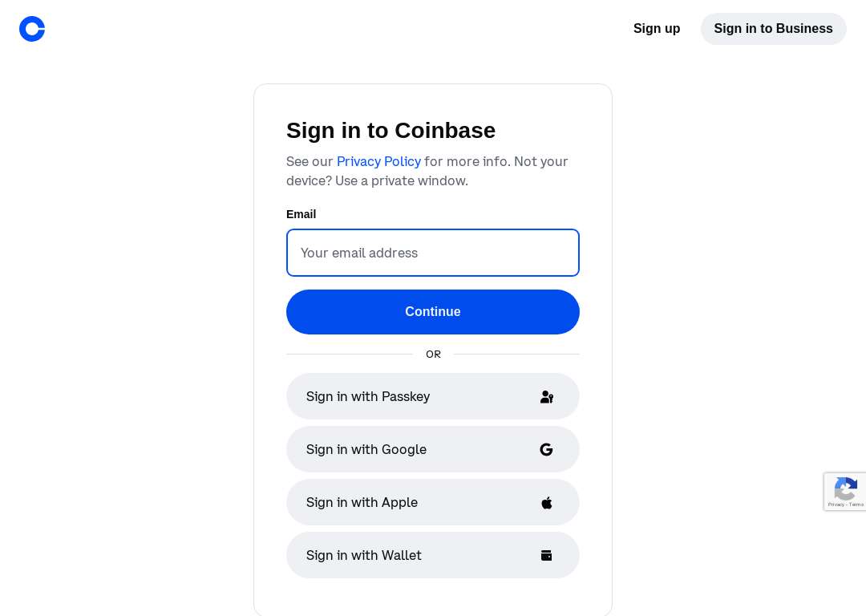The height and width of the screenshot is (616, 866).
Task: Click the wallet icon
Action: 546,555
